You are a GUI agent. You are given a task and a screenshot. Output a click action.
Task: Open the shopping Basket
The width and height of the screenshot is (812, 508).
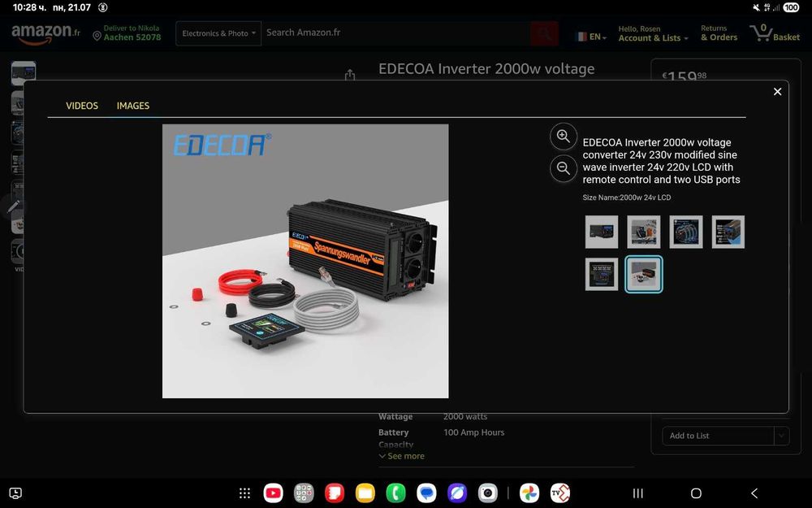pos(775,33)
